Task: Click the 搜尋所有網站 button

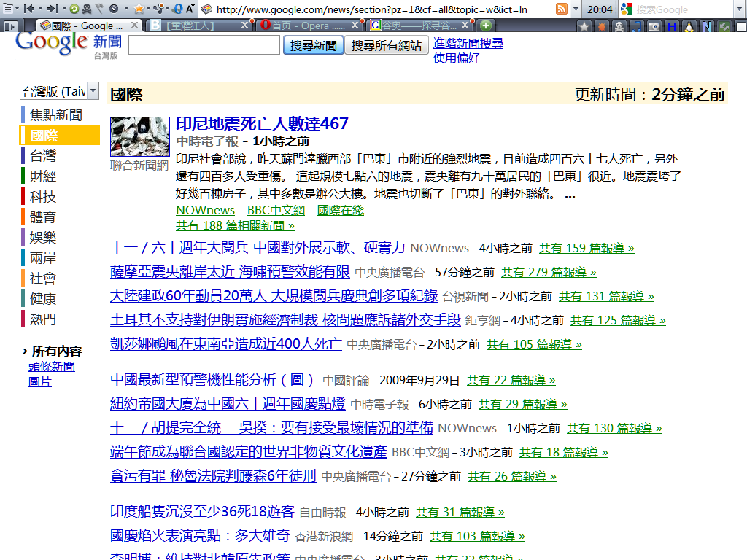Action: (387, 46)
